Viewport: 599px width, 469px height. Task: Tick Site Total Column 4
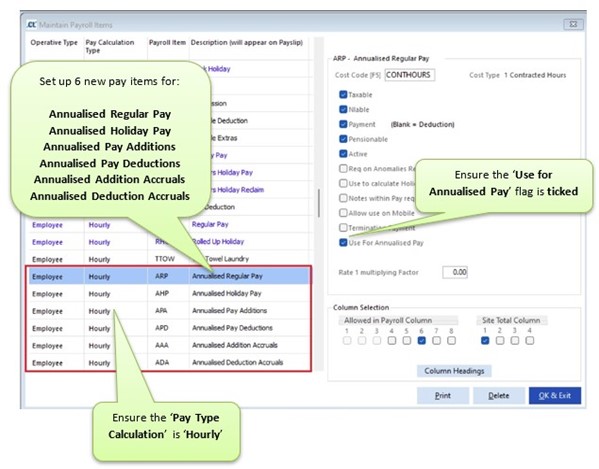(529, 340)
